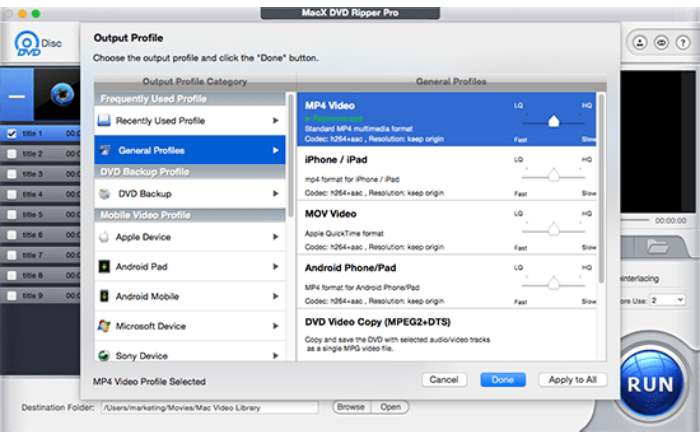
Task: Click the Browse button
Action: (351, 407)
